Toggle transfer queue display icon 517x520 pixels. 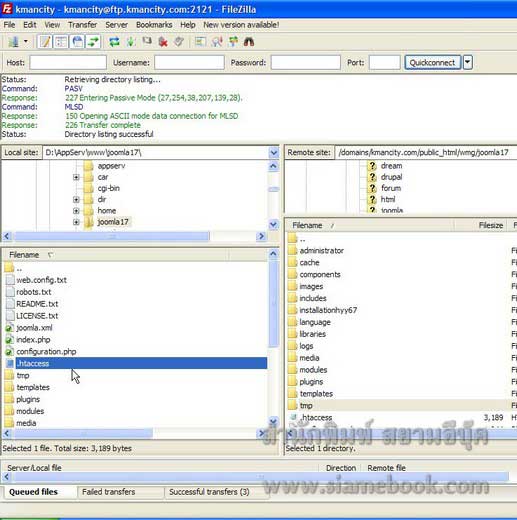93,42
